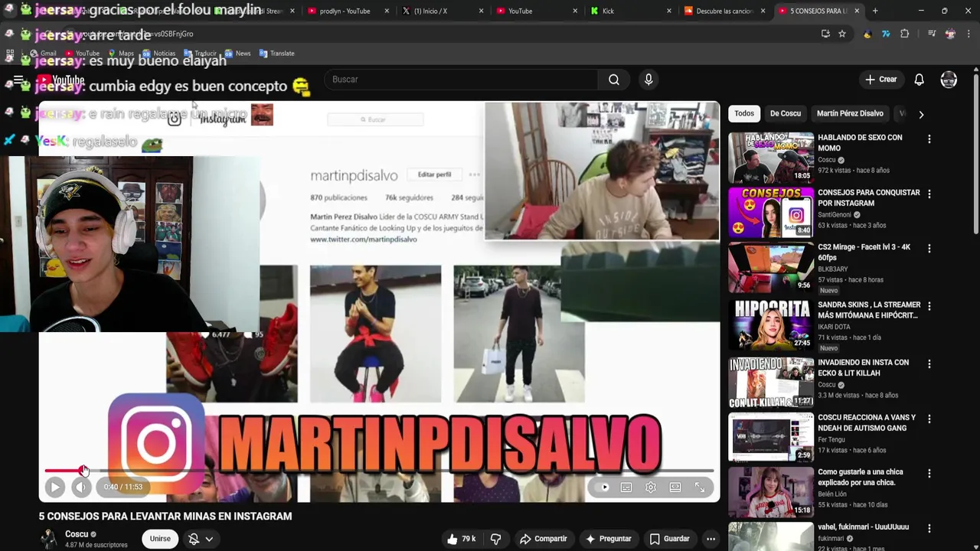This screenshot has height=551, width=980.
Task: Save video with Guardar button
Action: coord(670,539)
